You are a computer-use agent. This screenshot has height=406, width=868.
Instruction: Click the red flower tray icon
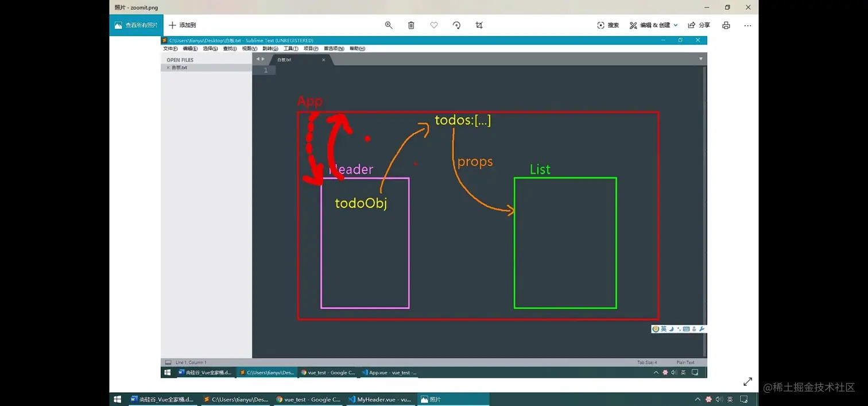pyautogui.click(x=708, y=399)
